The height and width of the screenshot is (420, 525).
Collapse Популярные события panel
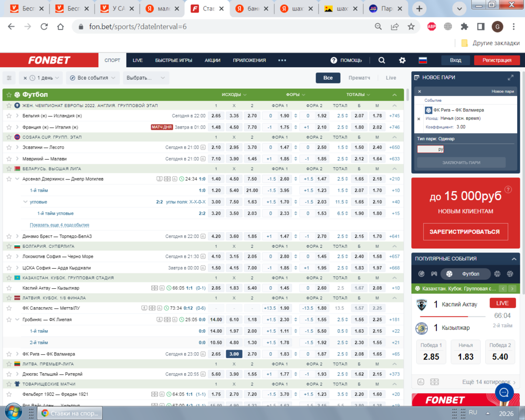point(514,259)
